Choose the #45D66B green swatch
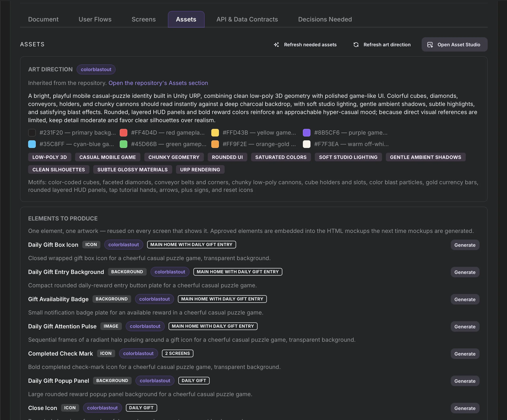This screenshot has height=420, width=507. tap(123, 144)
